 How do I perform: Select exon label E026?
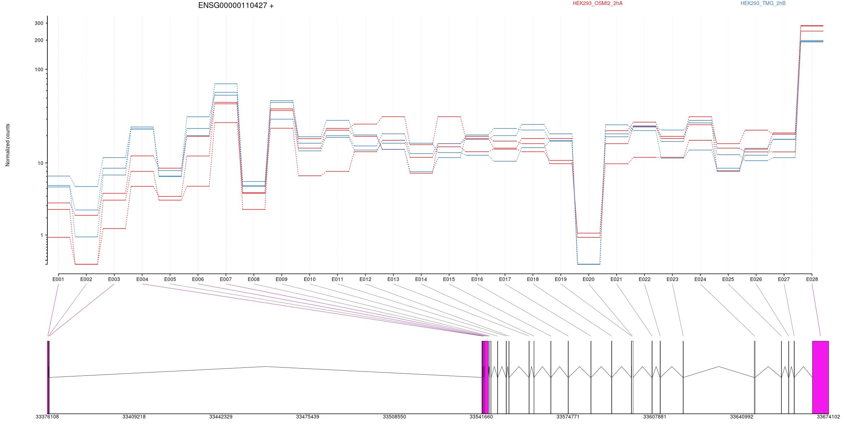click(x=756, y=279)
